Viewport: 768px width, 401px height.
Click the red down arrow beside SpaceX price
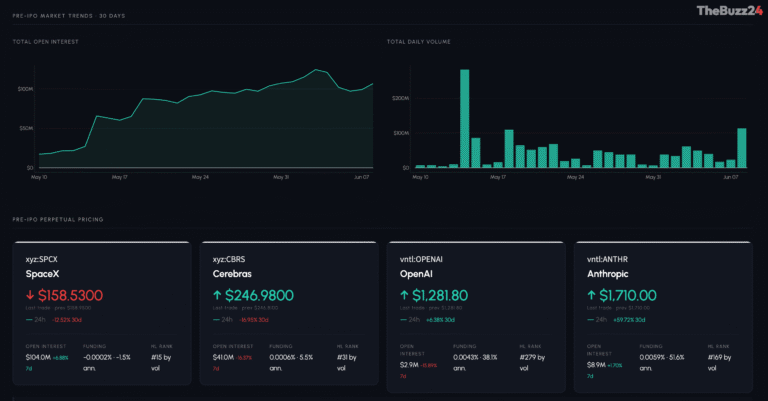(30, 295)
